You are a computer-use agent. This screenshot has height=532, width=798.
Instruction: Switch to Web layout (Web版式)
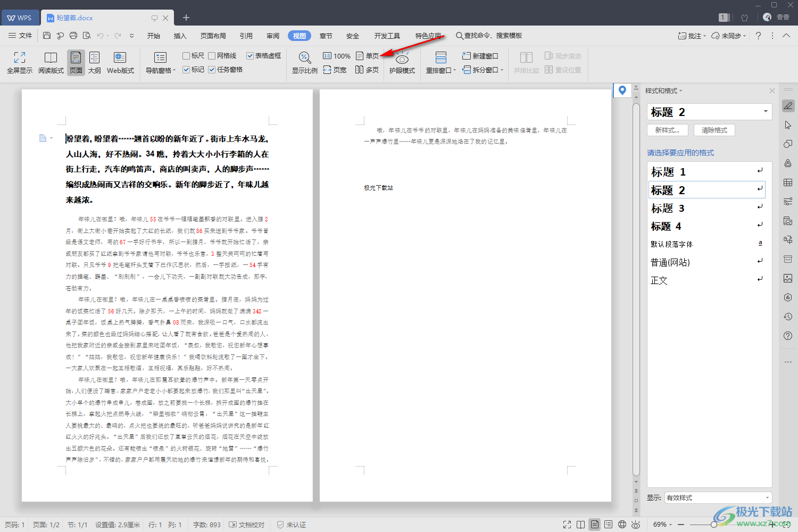(120, 62)
